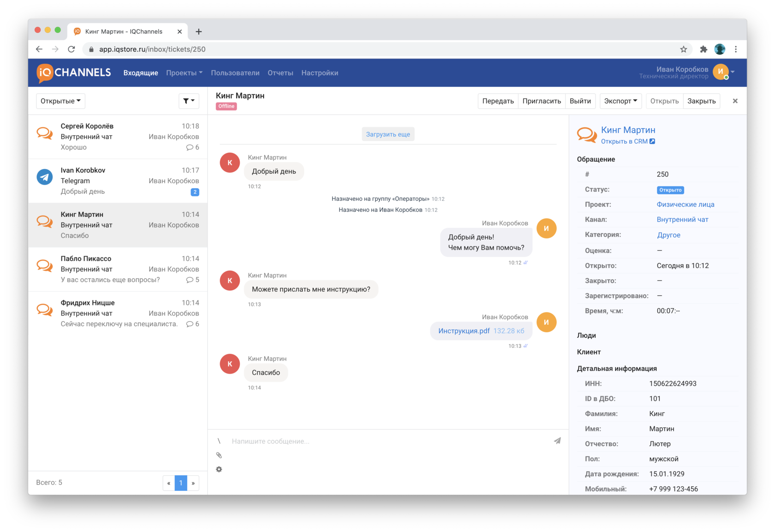The height and width of the screenshot is (532, 775).
Task: Click the user avatar in top bar
Action: tap(721, 72)
